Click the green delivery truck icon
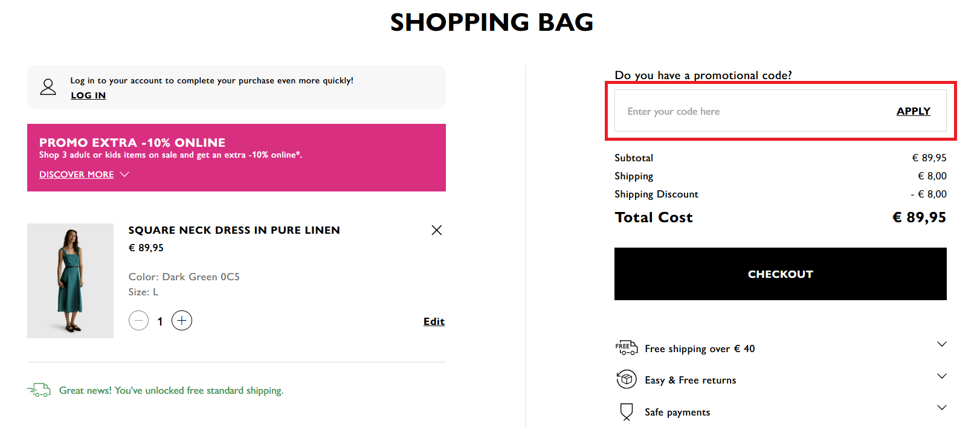 tap(39, 390)
